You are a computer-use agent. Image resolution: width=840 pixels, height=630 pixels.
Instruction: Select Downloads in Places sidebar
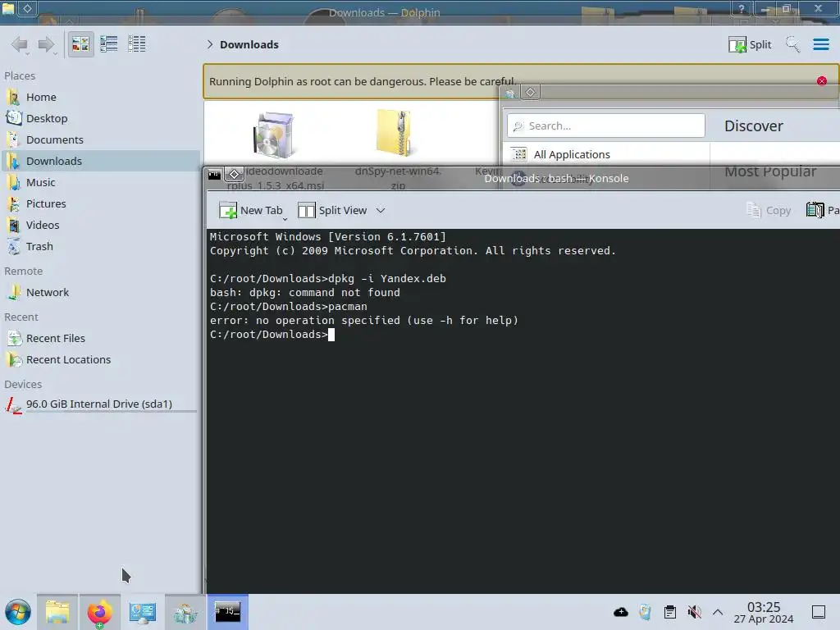[100, 162]
